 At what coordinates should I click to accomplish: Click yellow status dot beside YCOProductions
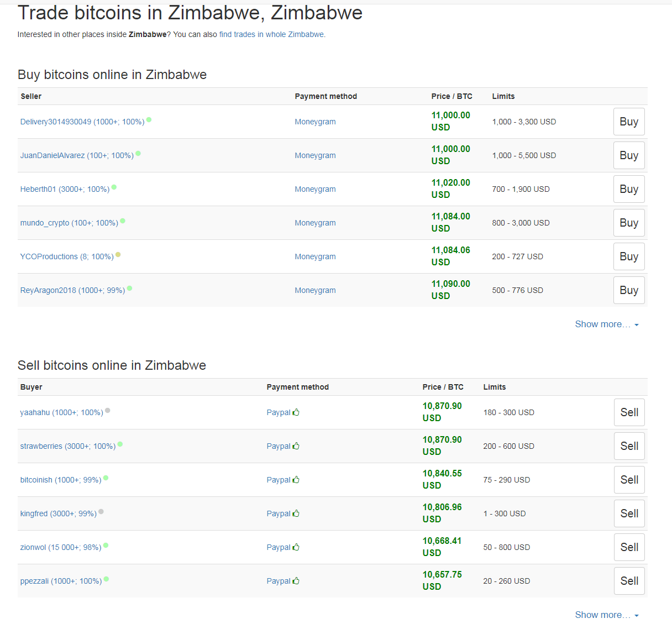tap(118, 255)
